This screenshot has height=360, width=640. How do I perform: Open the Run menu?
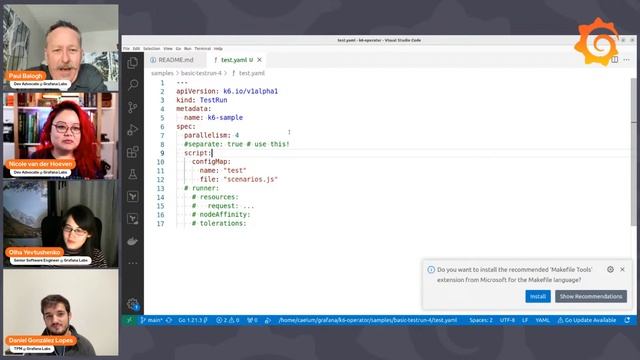pos(188,49)
